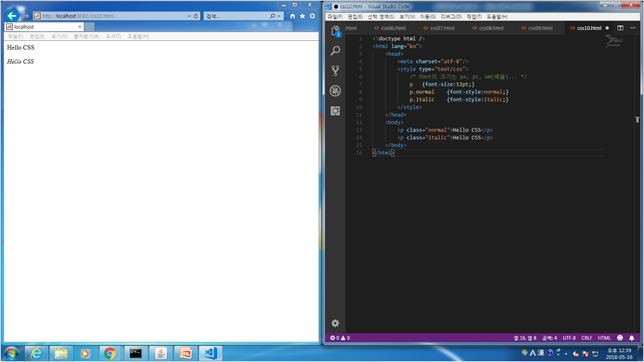The width and height of the screenshot is (644, 362).
Task: Change line ending via CRLF status item
Action: coord(586,338)
